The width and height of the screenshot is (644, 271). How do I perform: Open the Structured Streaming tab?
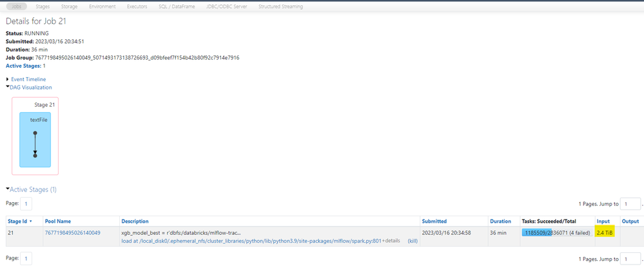[280, 6]
